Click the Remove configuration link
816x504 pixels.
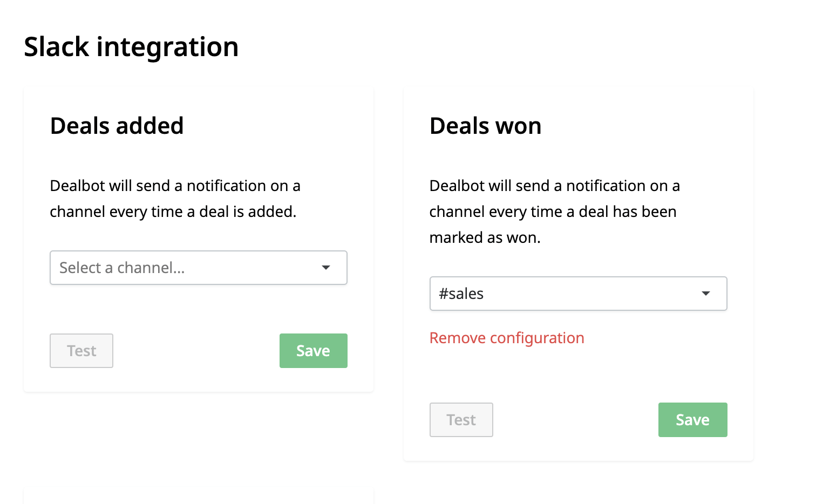(x=507, y=338)
